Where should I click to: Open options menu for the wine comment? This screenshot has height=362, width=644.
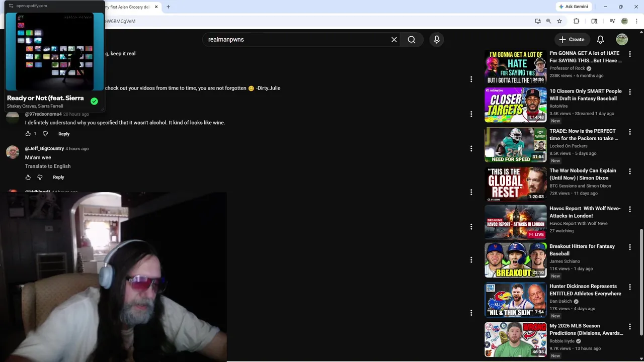click(x=471, y=114)
